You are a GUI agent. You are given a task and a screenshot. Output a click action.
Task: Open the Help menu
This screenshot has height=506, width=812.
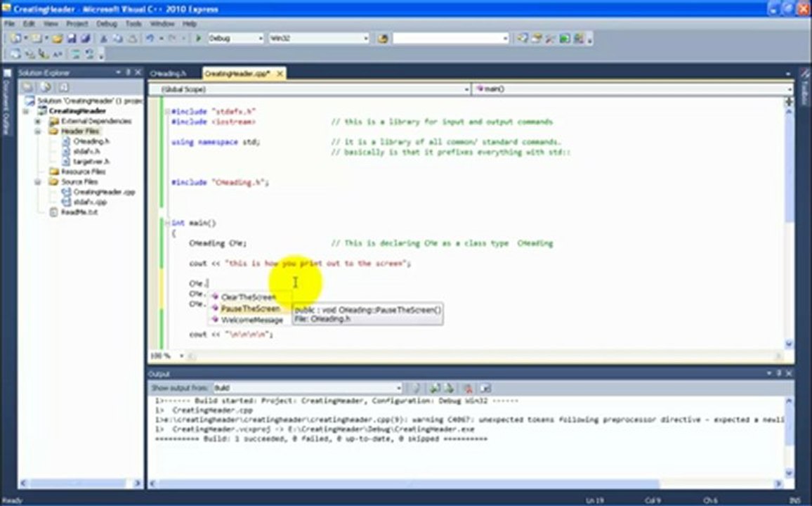[190, 24]
